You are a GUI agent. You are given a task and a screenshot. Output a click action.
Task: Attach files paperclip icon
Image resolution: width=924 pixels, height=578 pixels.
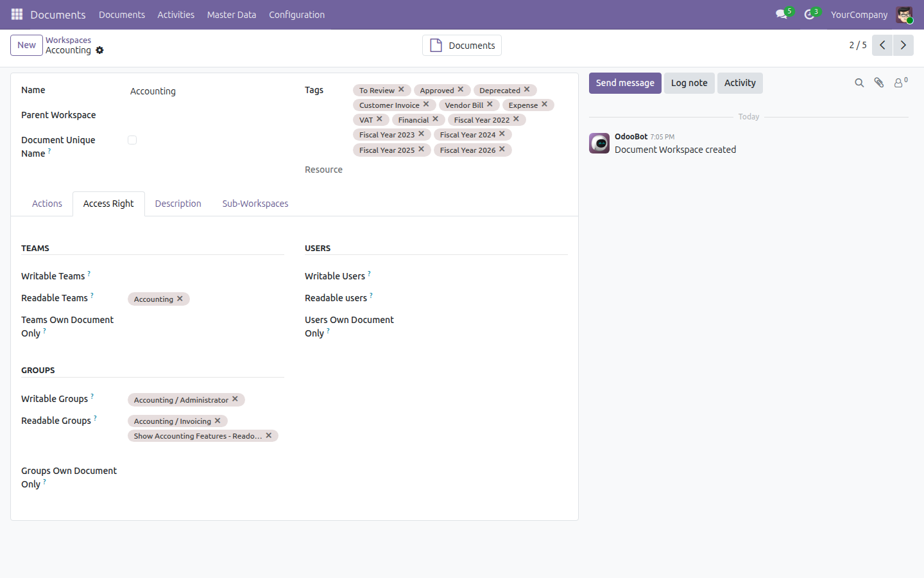[x=879, y=83]
